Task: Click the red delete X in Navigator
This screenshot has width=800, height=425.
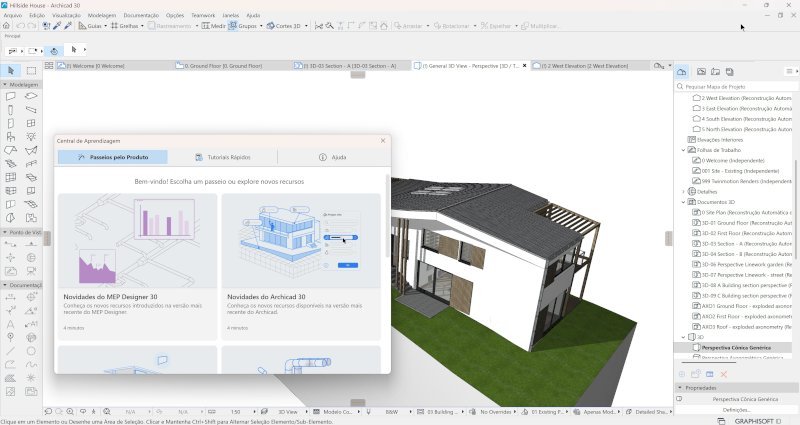Action: [x=723, y=374]
